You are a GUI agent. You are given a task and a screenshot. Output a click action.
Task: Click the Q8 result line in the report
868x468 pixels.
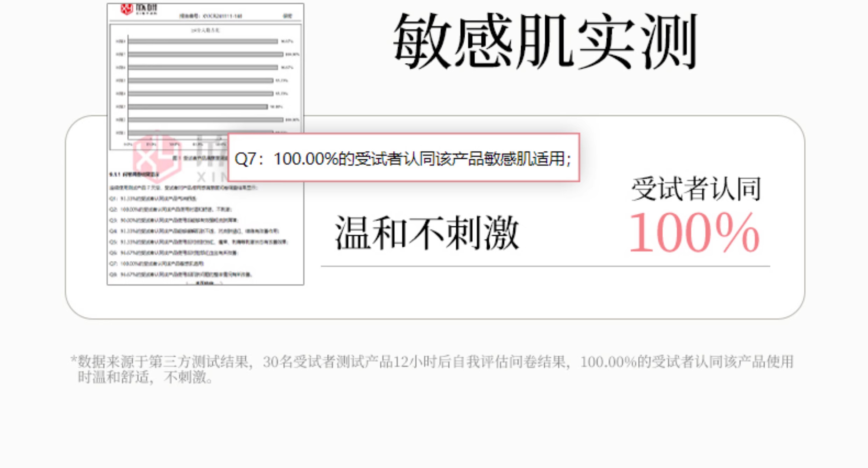(181, 274)
